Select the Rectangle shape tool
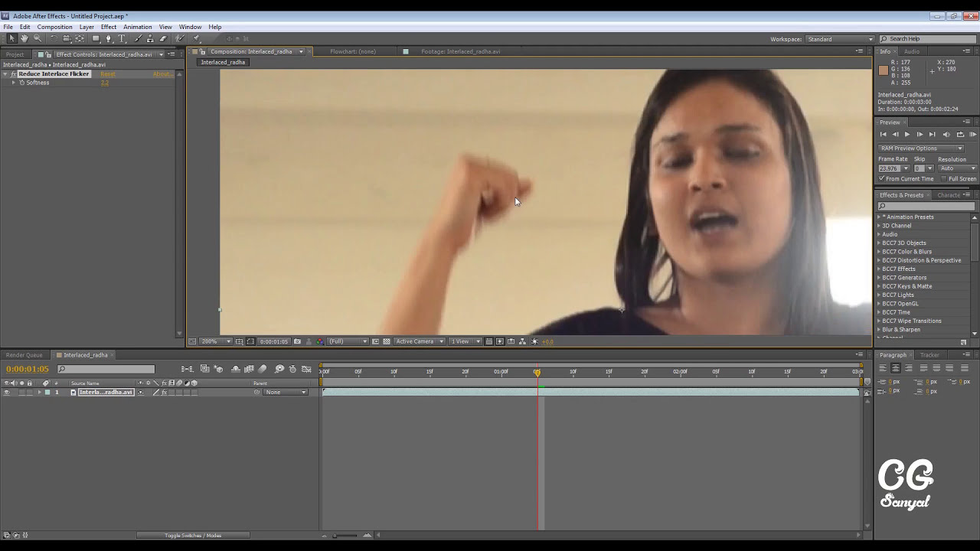Image resolution: width=980 pixels, height=551 pixels. 96,38
